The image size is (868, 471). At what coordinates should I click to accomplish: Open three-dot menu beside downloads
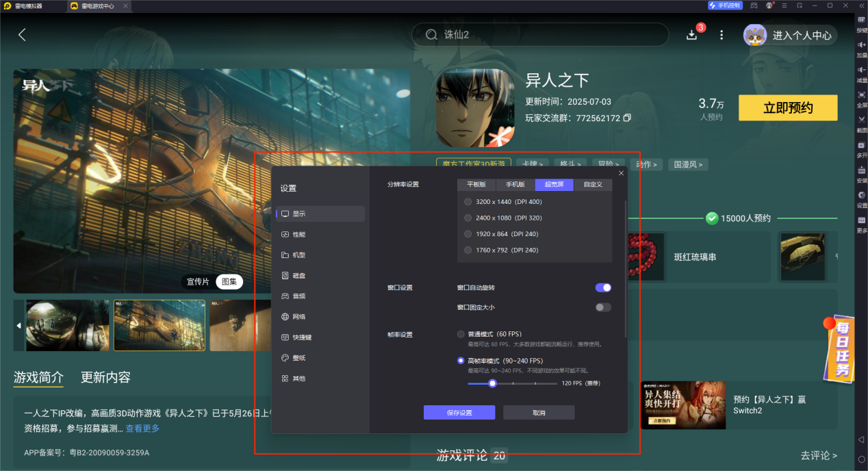coord(721,35)
